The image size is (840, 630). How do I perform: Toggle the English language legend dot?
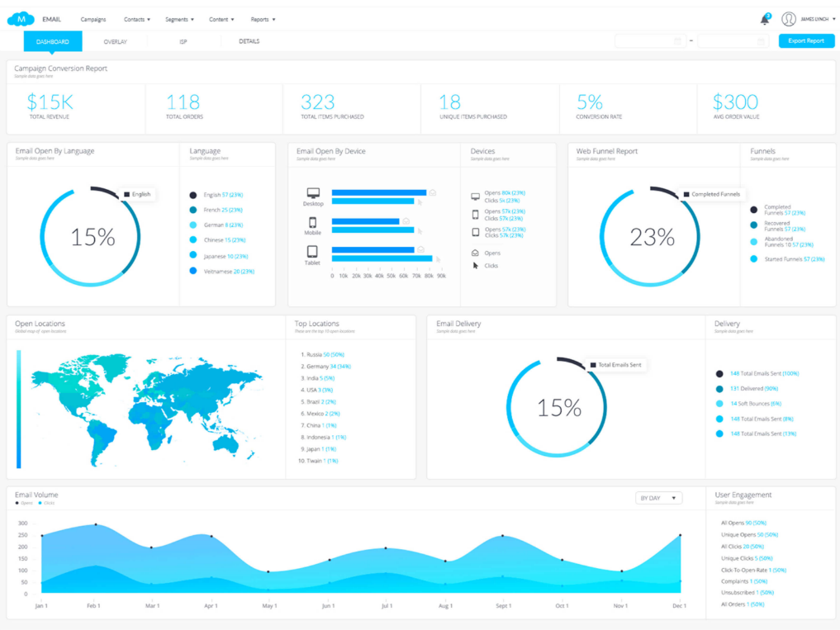tap(192, 195)
